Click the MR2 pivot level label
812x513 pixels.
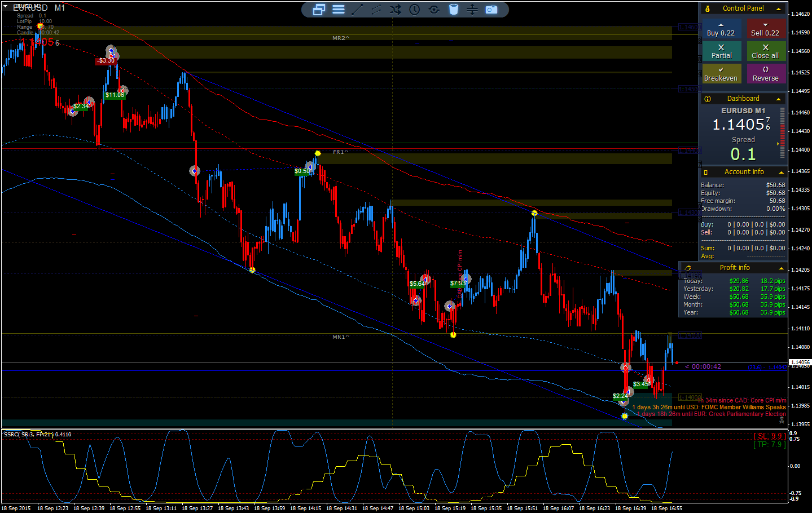[x=340, y=38]
